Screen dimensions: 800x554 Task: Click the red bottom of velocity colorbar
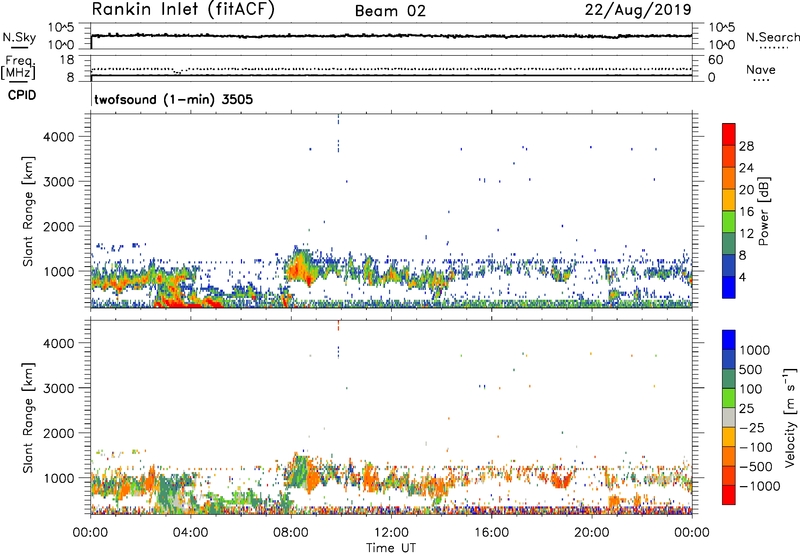[729, 495]
